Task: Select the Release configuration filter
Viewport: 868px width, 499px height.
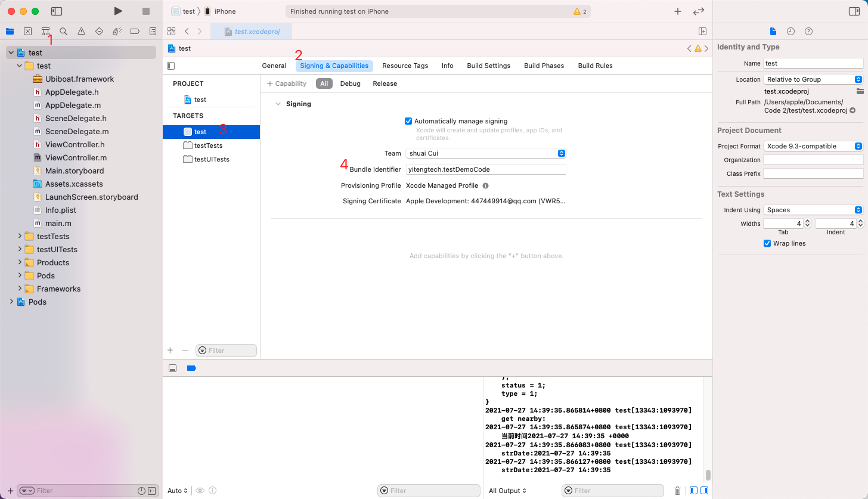Action: coord(385,83)
